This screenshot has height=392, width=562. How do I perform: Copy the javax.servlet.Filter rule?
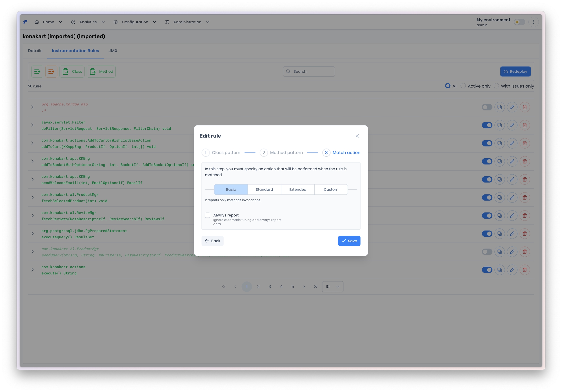pos(499,125)
